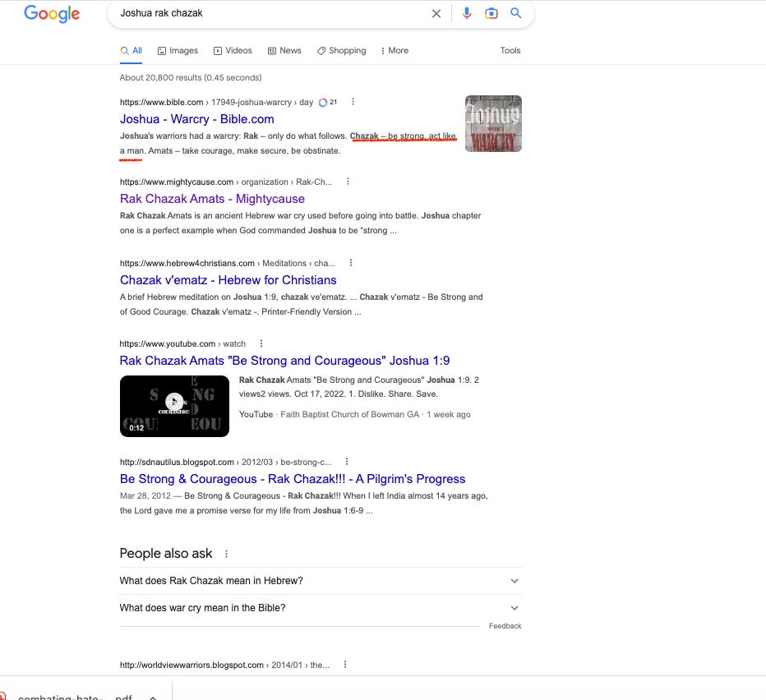Image resolution: width=766 pixels, height=700 pixels.
Task: Switch to the Shopping tab
Action: pos(341,50)
